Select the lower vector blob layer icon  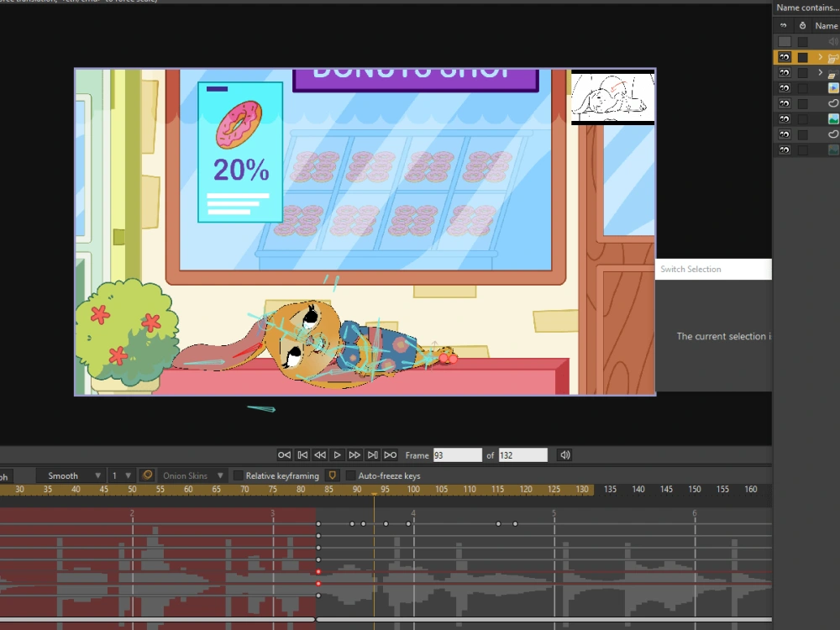coord(833,134)
